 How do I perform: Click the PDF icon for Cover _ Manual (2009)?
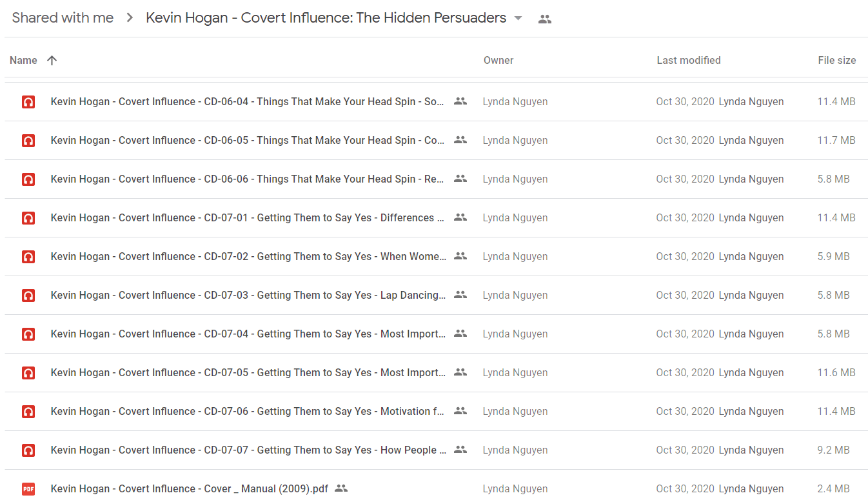[x=28, y=488]
